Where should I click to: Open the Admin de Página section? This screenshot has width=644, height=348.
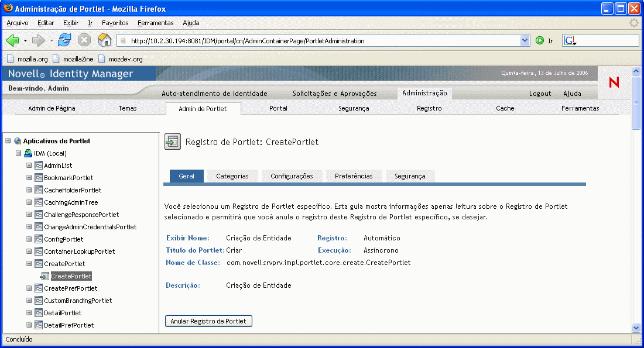tap(52, 108)
